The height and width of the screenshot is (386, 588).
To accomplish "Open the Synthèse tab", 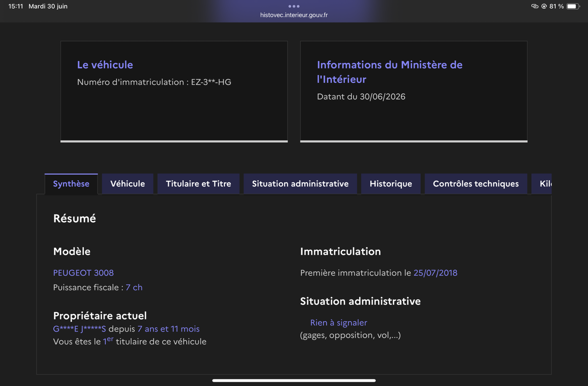I will coord(71,184).
